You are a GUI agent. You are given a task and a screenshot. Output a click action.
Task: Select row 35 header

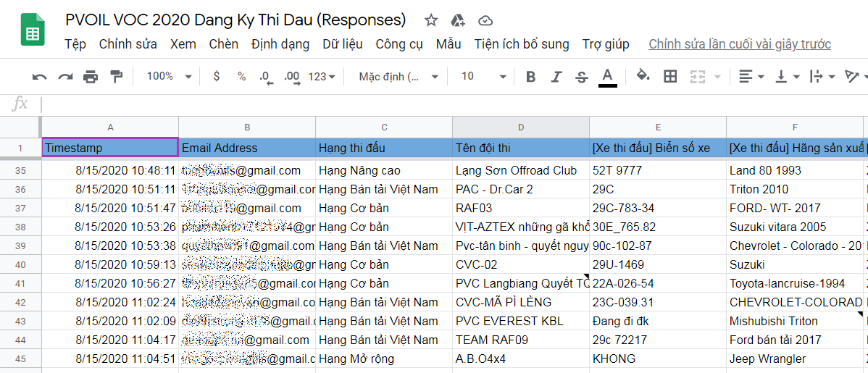pos(20,170)
